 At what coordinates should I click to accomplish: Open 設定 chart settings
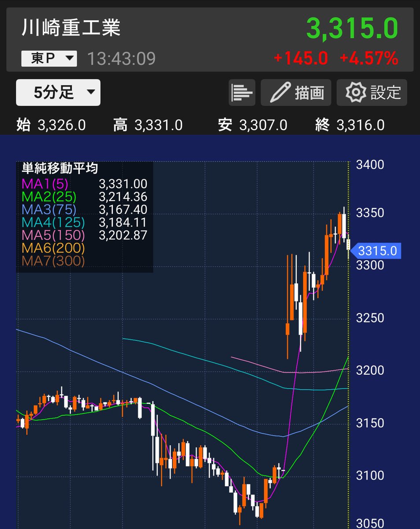click(x=372, y=93)
